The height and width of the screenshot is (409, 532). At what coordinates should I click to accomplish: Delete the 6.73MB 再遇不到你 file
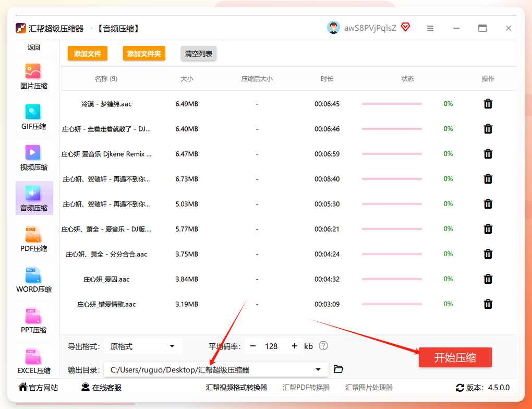(488, 179)
